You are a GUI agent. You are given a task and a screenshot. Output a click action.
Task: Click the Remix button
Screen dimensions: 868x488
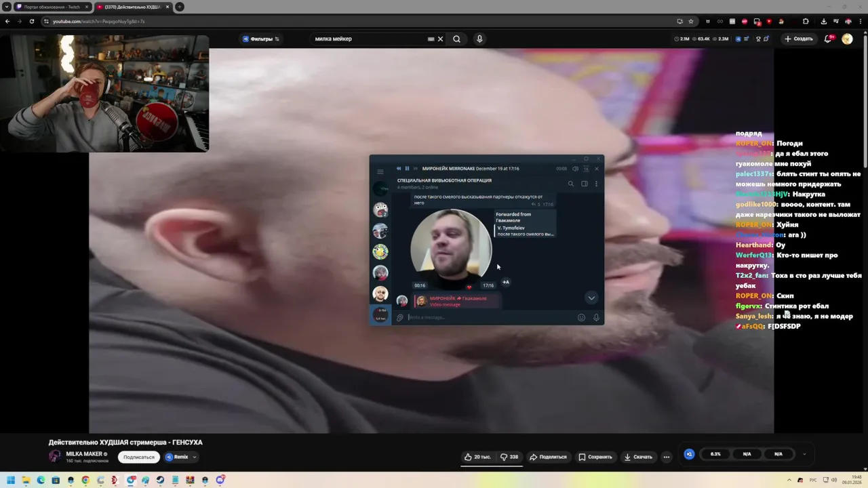[x=177, y=457]
